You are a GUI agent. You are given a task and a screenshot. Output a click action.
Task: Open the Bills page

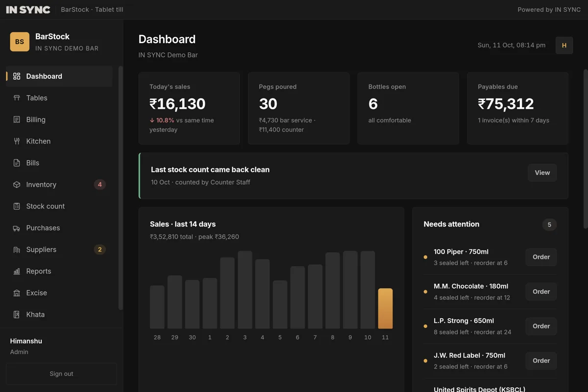click(x=59, y=163)
